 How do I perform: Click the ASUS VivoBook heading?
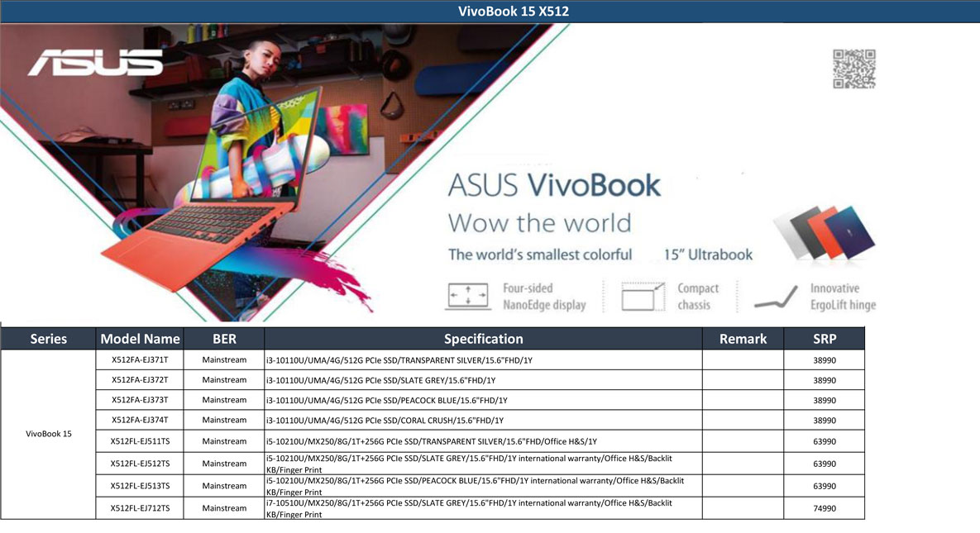pos(554,185)
